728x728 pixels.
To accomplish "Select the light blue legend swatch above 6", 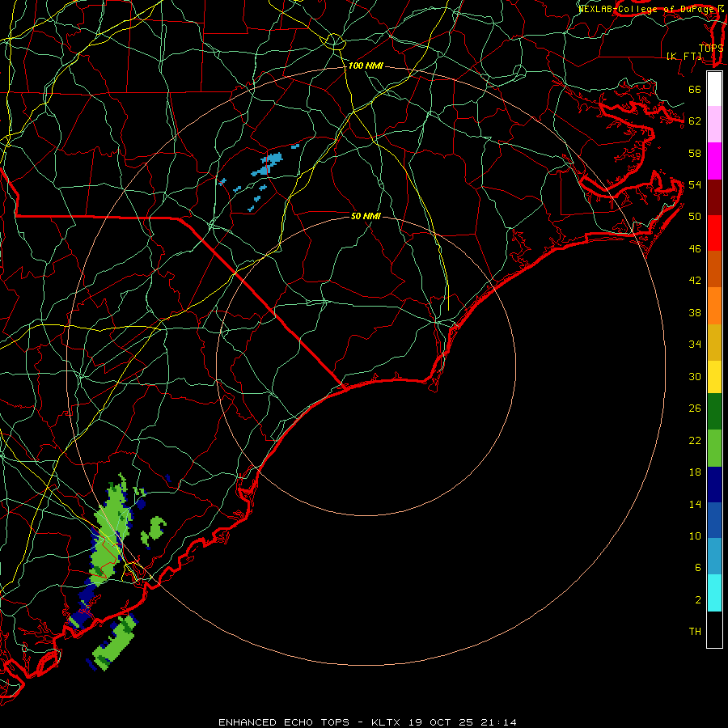I will tap(714, 556).
